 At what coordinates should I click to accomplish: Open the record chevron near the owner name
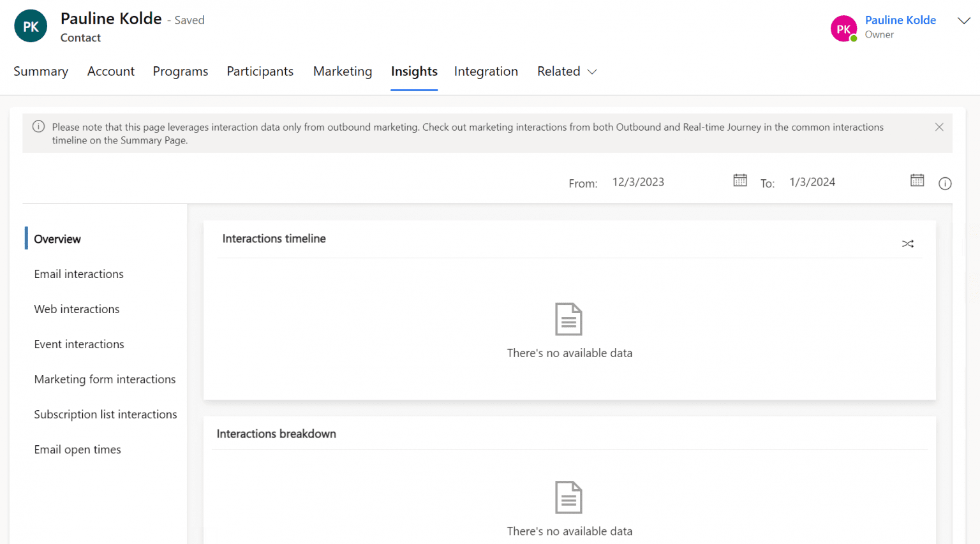(x=963, y=21)
